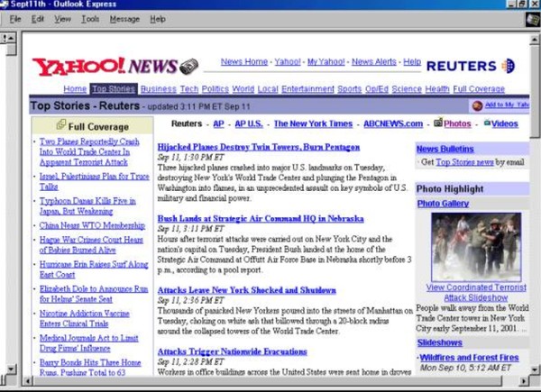This screenshot has height=392, width=541.
Task: Open the Business section
Action: click(x=159, y=89)
